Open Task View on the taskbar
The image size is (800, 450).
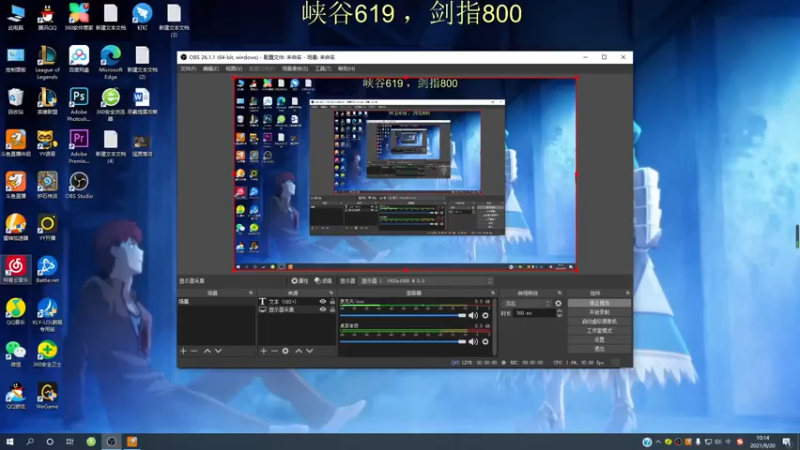coord(70,442)
